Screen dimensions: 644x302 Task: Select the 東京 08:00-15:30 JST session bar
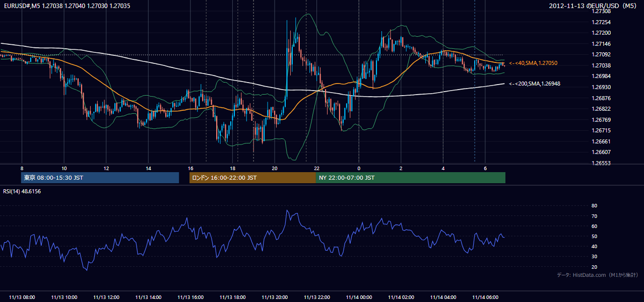tap(100, 178)
